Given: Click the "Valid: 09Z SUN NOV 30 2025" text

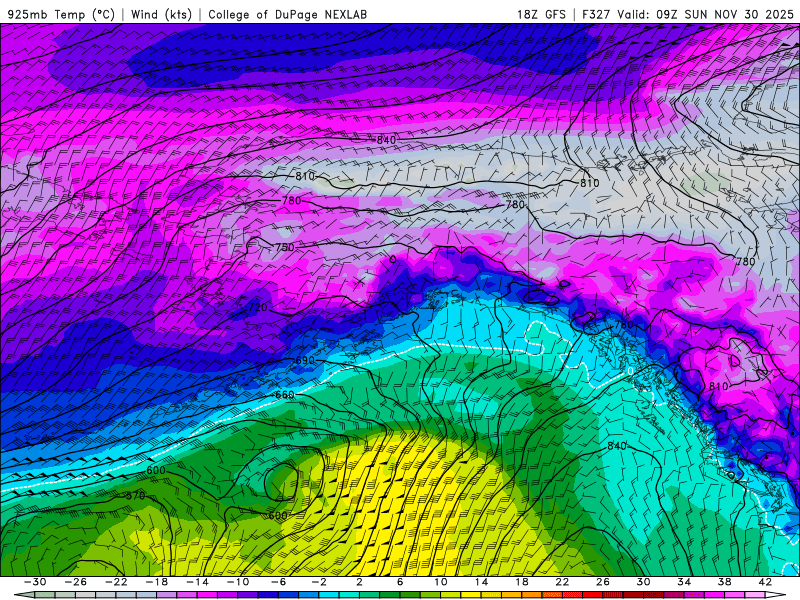Looking at the screenshot, I should click(x=705, y=14).
